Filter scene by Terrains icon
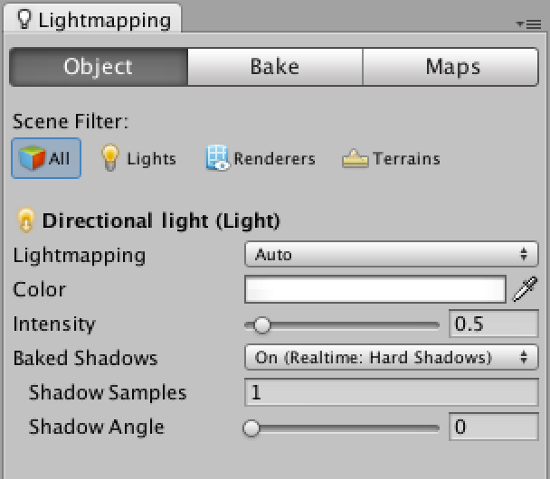Screen dimensions: 550x479 pos(355,158)
